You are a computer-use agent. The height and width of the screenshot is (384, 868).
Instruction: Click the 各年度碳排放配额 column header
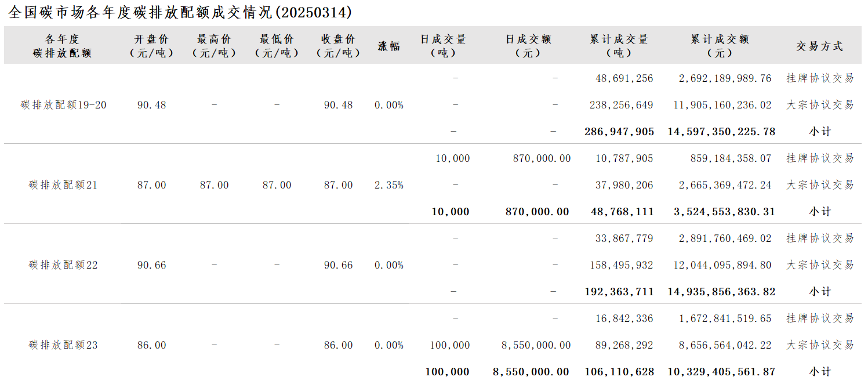point(62,46)
